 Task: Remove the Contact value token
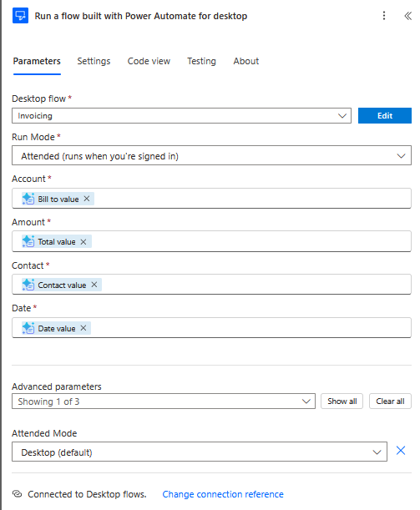94,285
